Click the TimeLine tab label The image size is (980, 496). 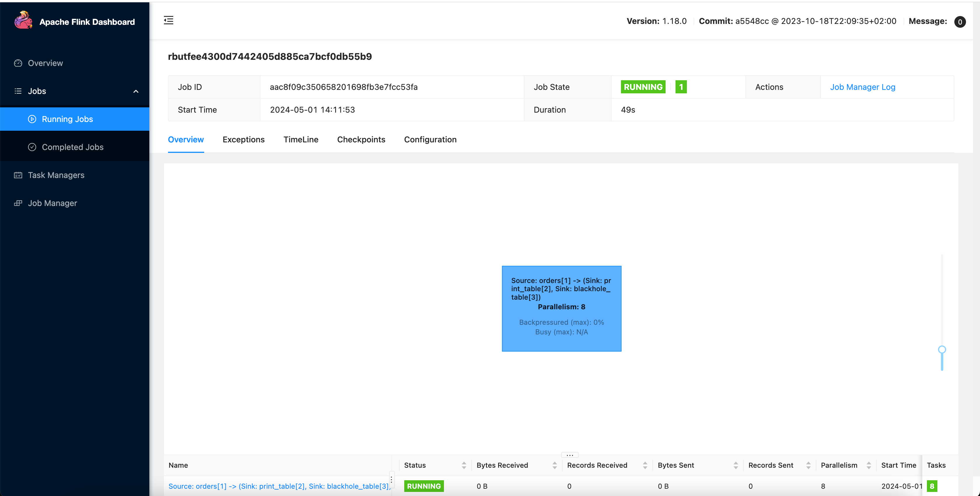[301, 139]
